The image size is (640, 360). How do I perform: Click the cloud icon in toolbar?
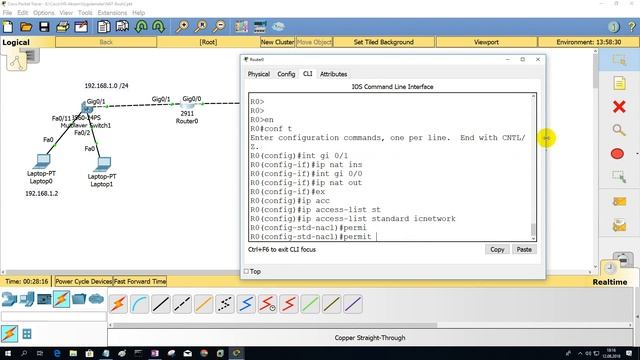tap(278, 27)
